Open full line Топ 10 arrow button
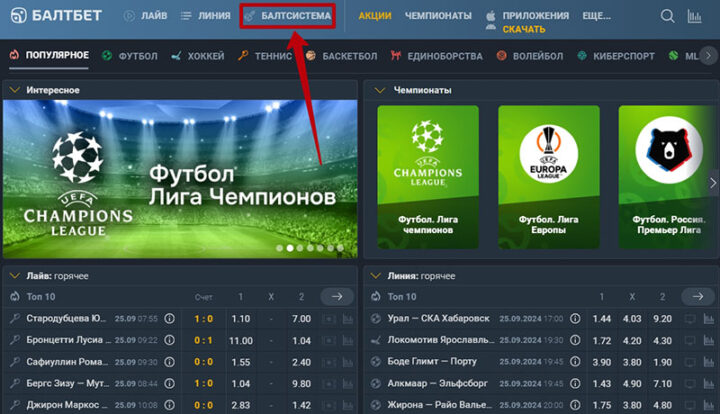 (x=698, y=297)
